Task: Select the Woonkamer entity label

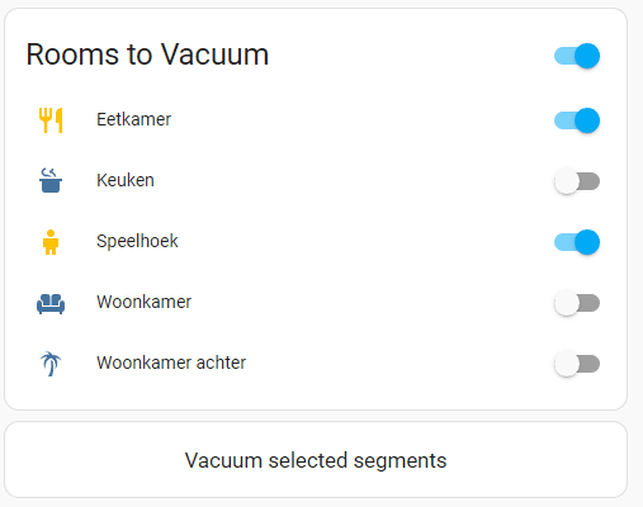Action: point(144,302)
